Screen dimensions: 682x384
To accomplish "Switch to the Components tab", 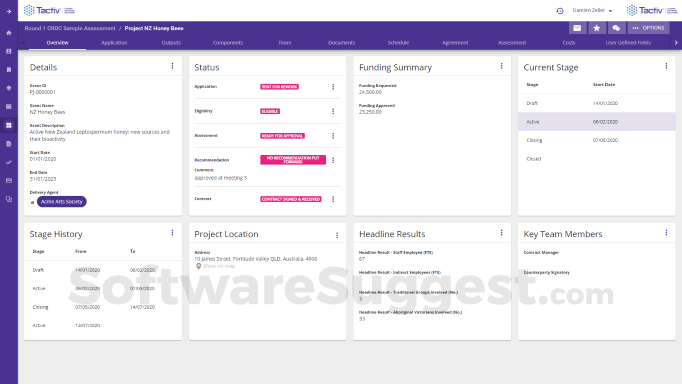I will pyautogui.click(x=228, y=43).
